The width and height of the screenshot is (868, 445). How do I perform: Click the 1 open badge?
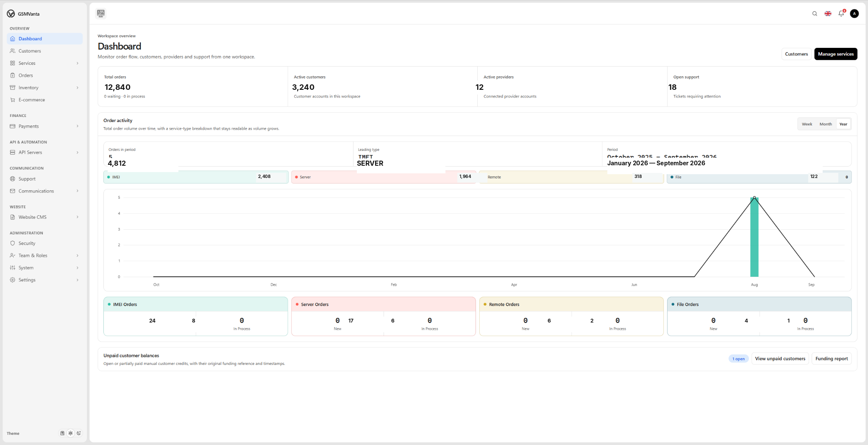tap(738, 359)
